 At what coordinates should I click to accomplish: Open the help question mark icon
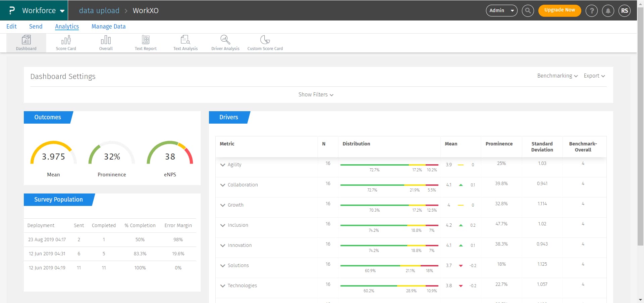[592, 11]
